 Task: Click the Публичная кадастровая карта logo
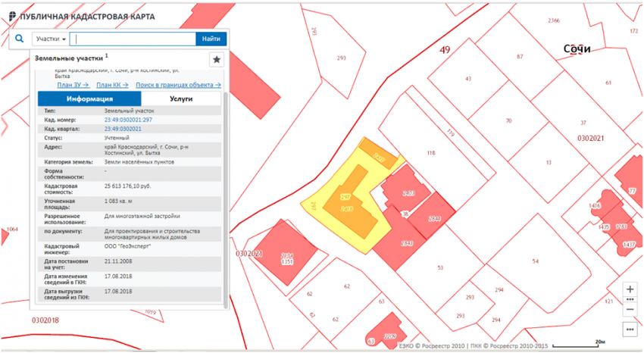[81, 17]
